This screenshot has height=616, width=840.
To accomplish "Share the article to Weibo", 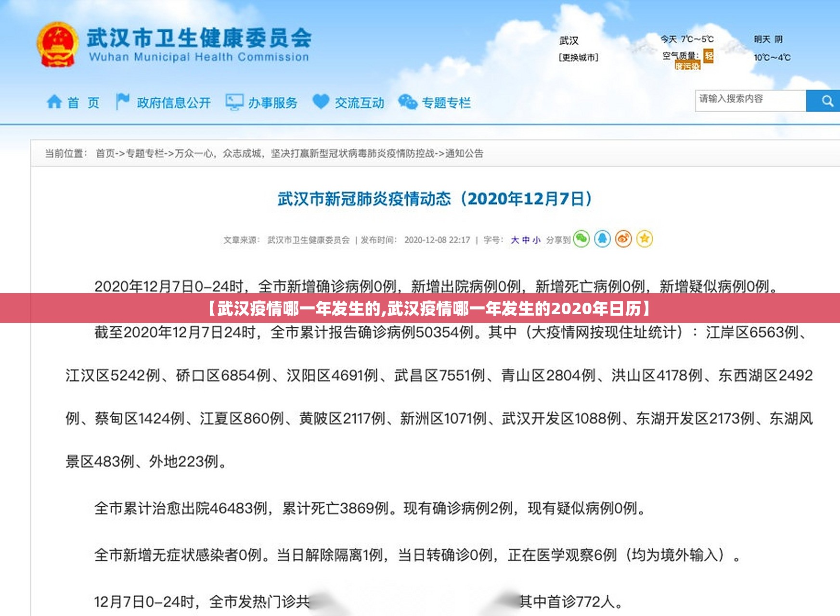I will coord(623,239).
